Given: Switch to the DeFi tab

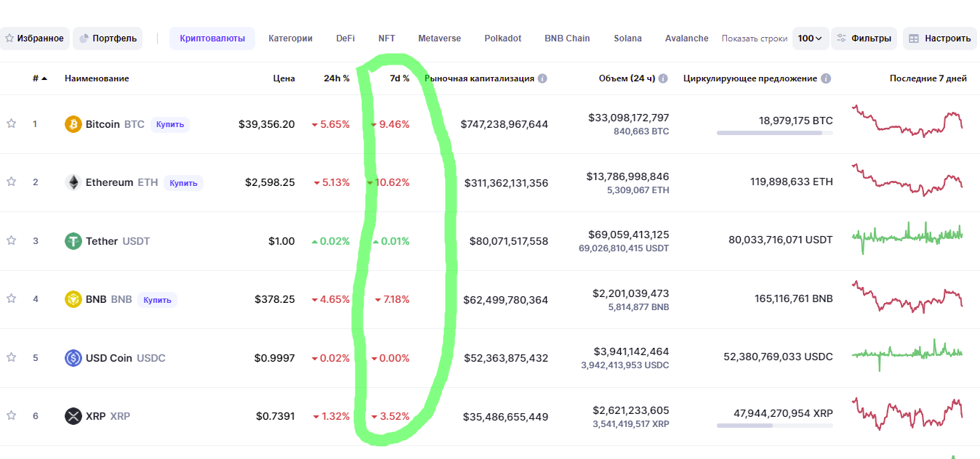Looking at the screenshot, I should tap(345, 38).
